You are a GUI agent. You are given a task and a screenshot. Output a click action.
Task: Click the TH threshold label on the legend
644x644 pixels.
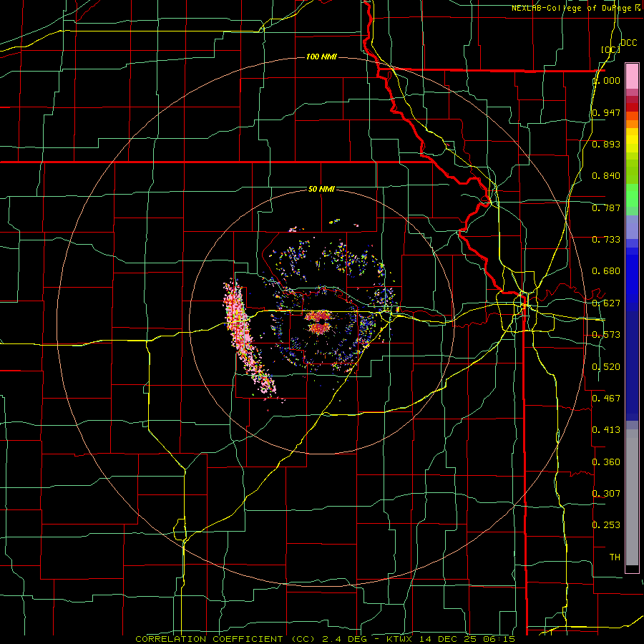615,557
